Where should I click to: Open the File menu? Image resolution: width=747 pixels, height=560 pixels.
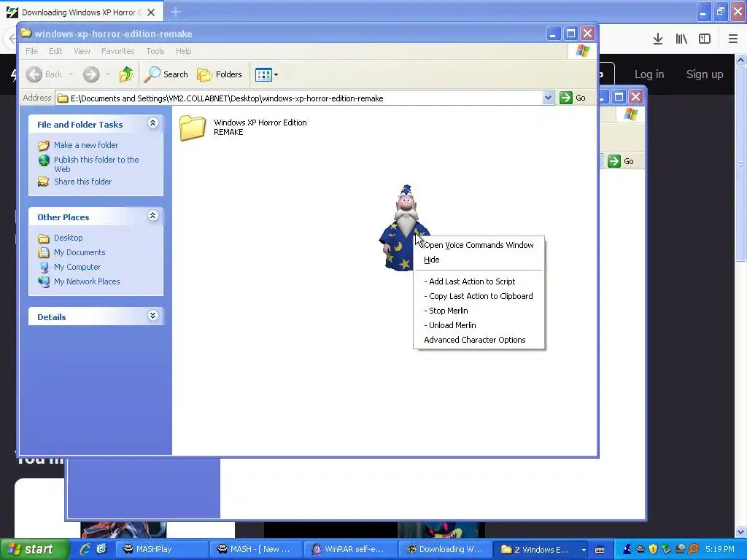click(31, 51)
